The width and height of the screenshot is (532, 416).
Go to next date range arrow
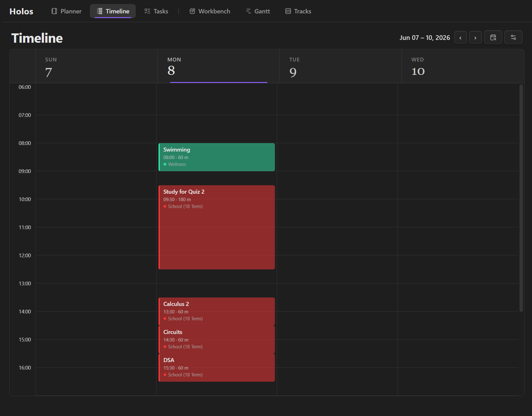[x=475, y=38]
